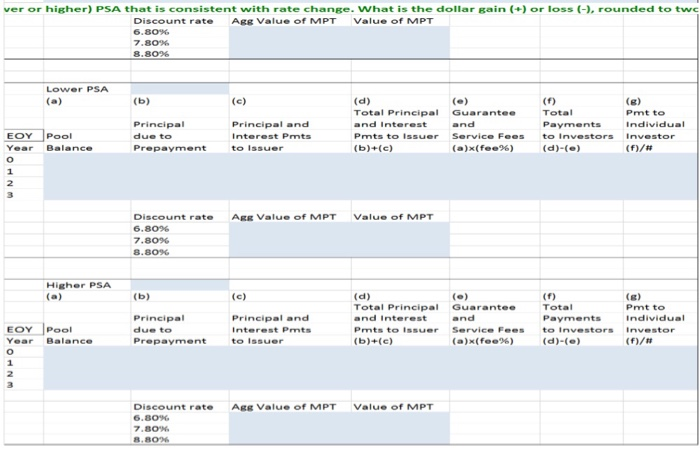700x455 pixels.
Task: Select the 8.80% rate in the Lower PSA discount table
Action: (151, 252)
